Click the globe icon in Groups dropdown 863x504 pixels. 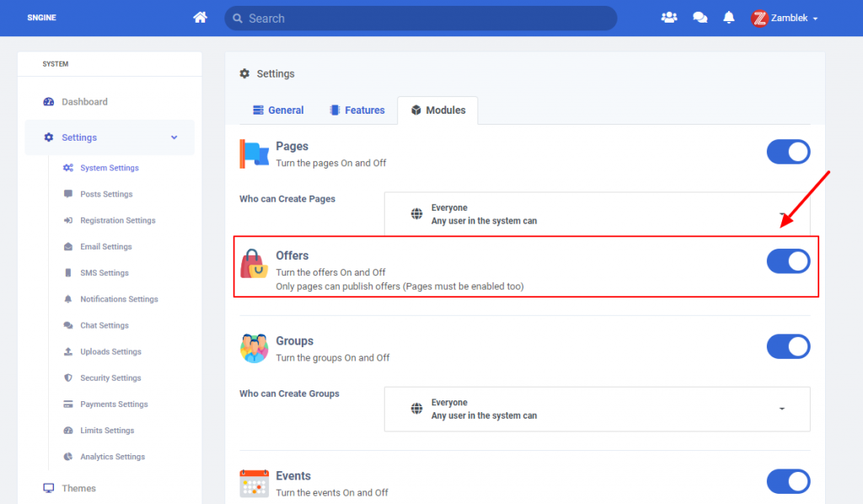pyautogui.click(x=416, y=409)
